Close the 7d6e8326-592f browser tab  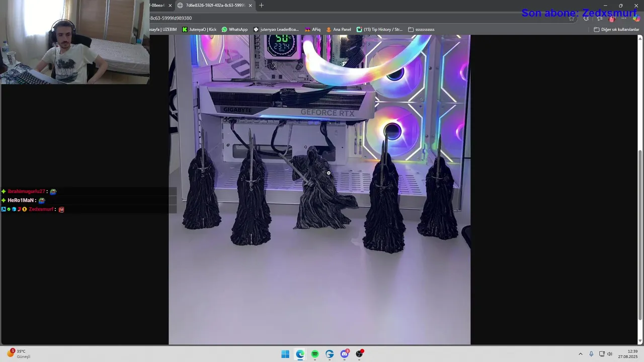(251, 6)
